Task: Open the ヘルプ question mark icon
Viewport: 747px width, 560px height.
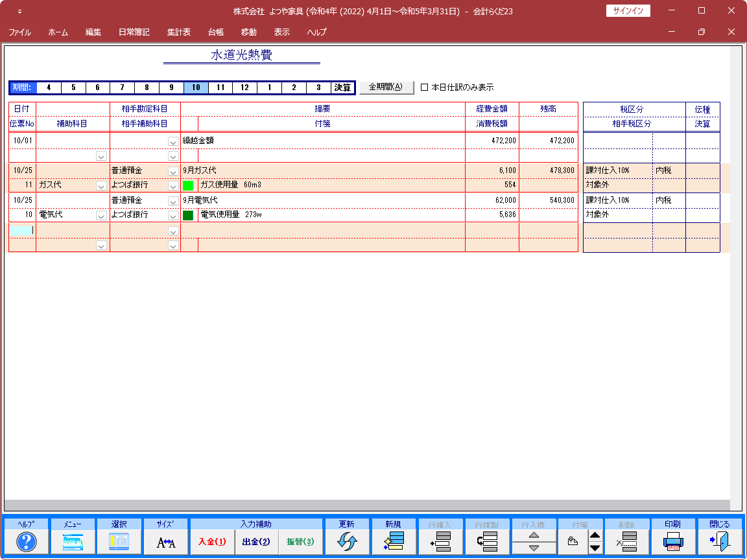Action: click(x=27, y=542)
